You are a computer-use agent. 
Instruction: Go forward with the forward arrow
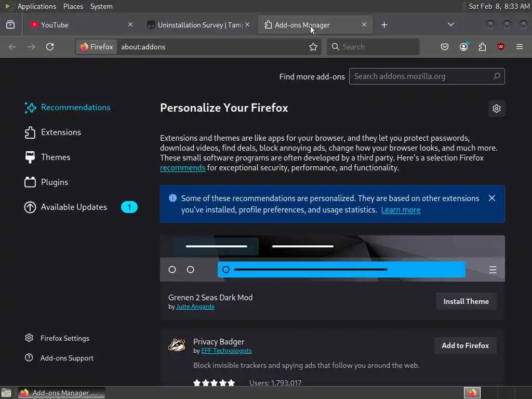31,47
